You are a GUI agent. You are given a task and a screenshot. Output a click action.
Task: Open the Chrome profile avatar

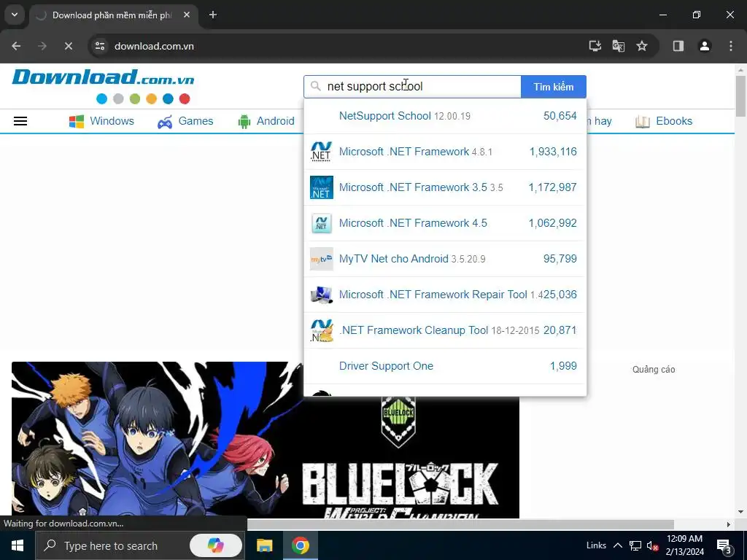pyautogui.click(x=705, y=46)
